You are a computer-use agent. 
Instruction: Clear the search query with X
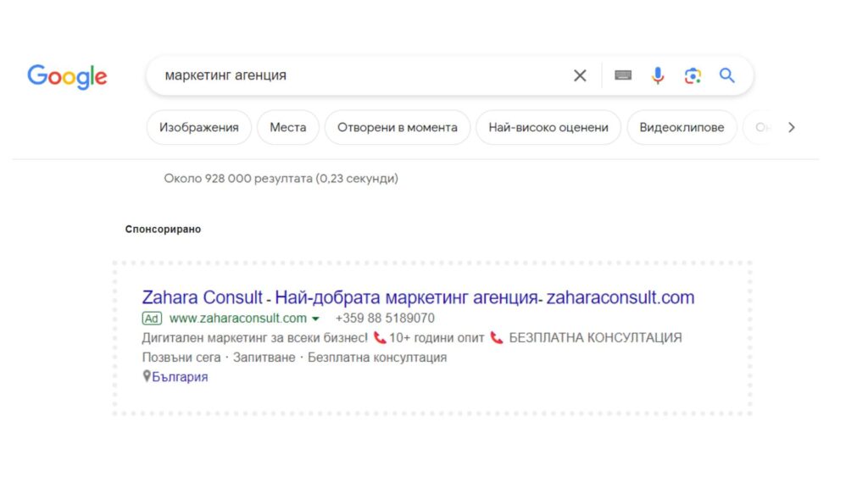tap(580, 75)
